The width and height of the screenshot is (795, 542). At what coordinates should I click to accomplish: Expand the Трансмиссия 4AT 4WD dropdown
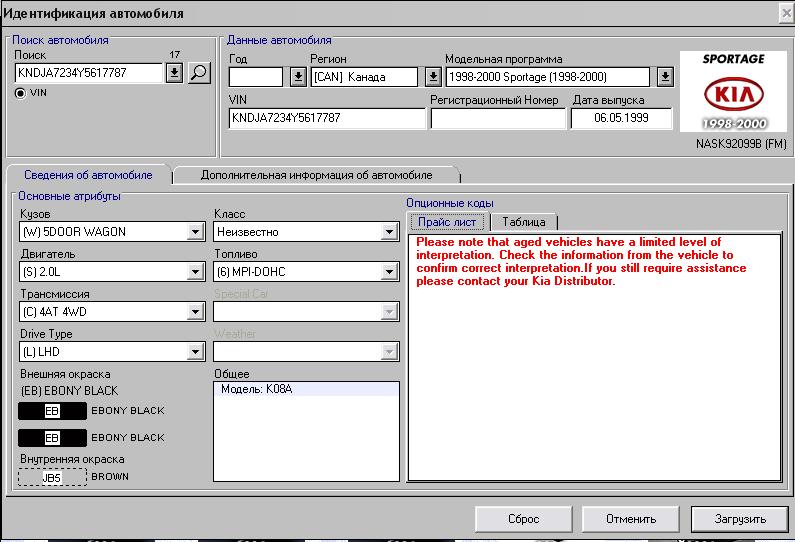pos(196,312)
